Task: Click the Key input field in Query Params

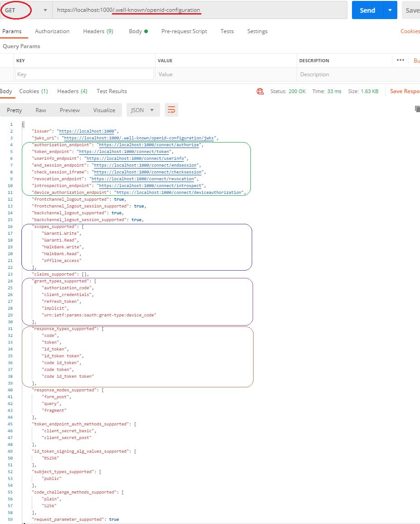Action: click(84, 74)
